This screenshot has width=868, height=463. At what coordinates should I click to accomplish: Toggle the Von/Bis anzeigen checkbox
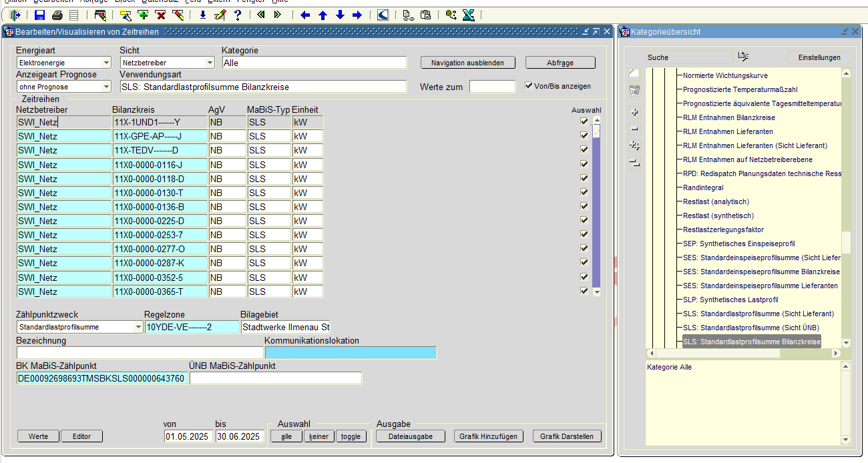529,86
